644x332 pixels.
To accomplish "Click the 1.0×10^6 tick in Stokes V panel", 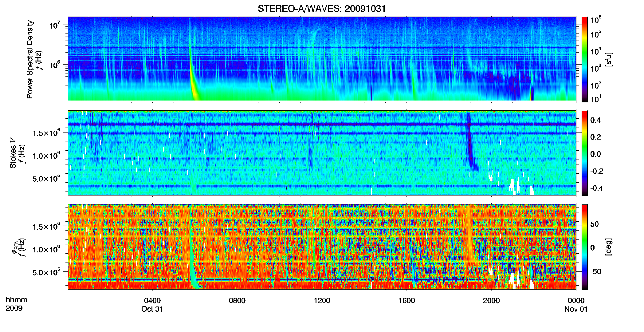I will pyautogui.click(x=46, y=156).
